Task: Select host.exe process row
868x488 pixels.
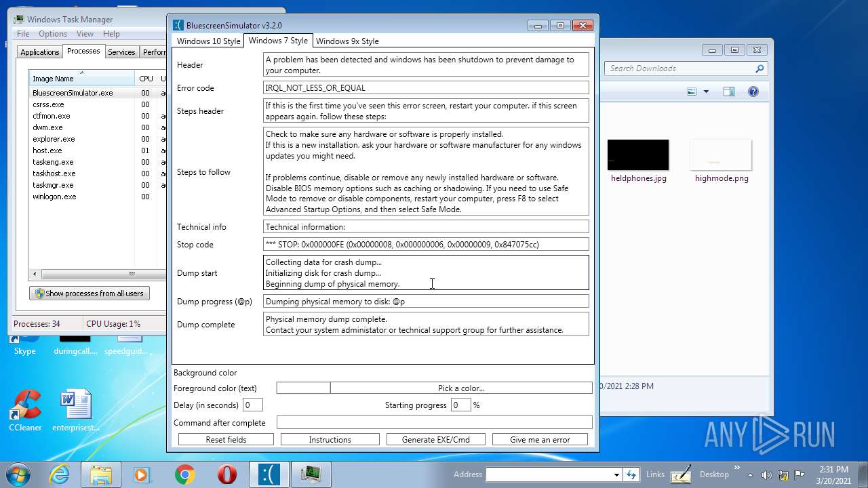Action: pos(97,150)
